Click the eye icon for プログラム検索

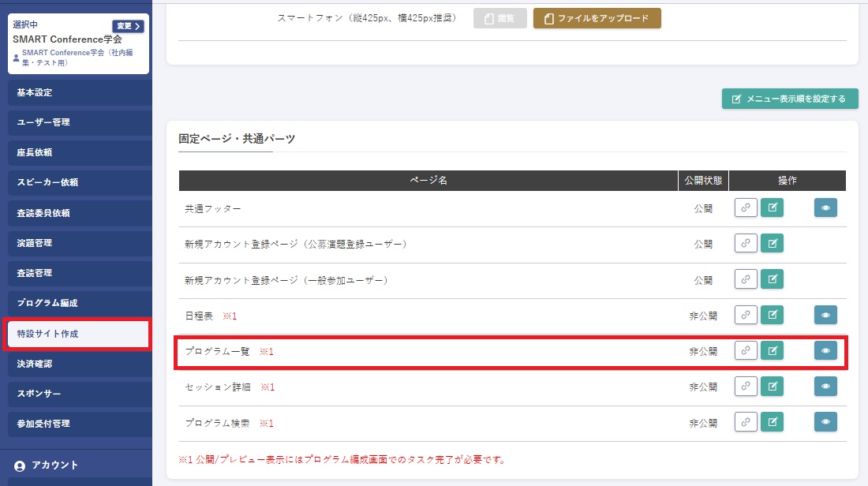(825, 423)
